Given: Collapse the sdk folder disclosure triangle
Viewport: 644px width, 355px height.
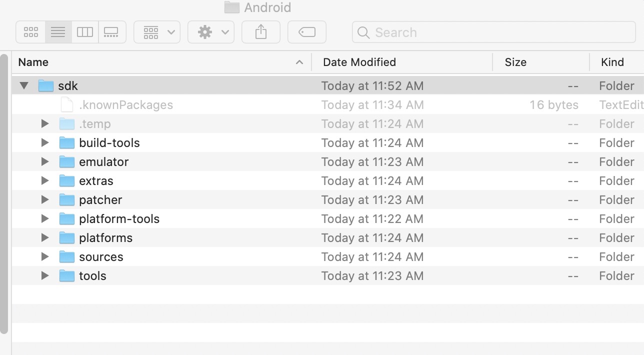Looking at the screenshot, I should 24,85.
